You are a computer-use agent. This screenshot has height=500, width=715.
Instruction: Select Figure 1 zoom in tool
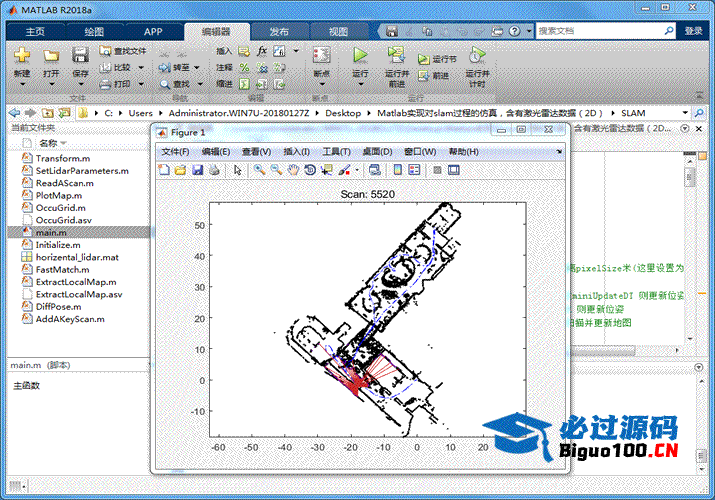pyautogui.click(x=259, y=170)
